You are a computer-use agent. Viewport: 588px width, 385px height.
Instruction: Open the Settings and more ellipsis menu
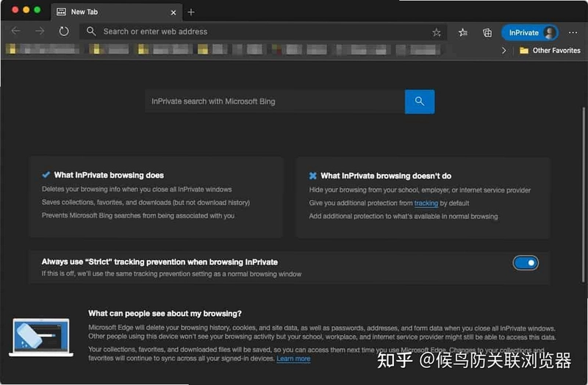click(x=573, y=32)
